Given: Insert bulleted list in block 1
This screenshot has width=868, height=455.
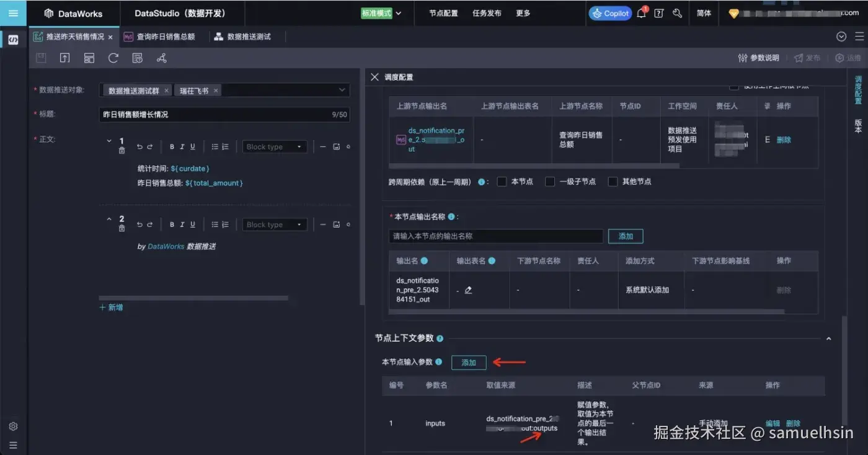Looking at the screenshot, I should (x=215, y=147).
